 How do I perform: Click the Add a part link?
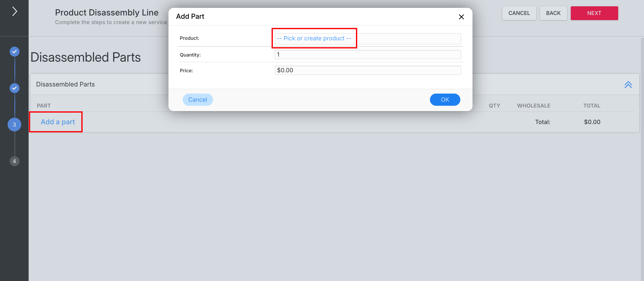(x=58, y=122)
